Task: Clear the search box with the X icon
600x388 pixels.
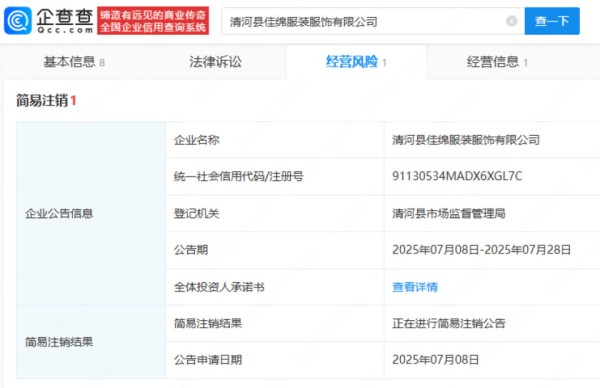Action: (512, 21)
